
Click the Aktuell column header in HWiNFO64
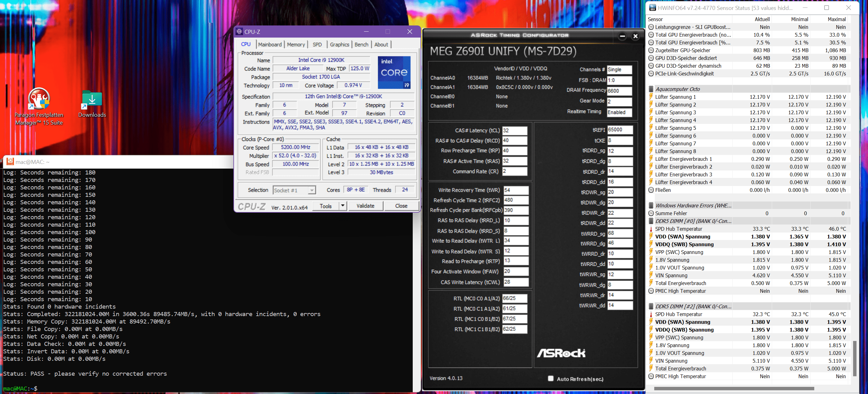751,19
